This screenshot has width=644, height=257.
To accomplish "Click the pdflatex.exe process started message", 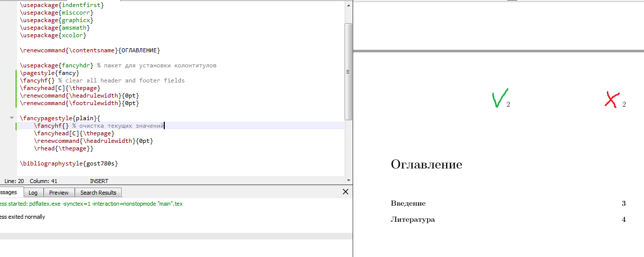I will pyautogui.click(x=91, y=204).
